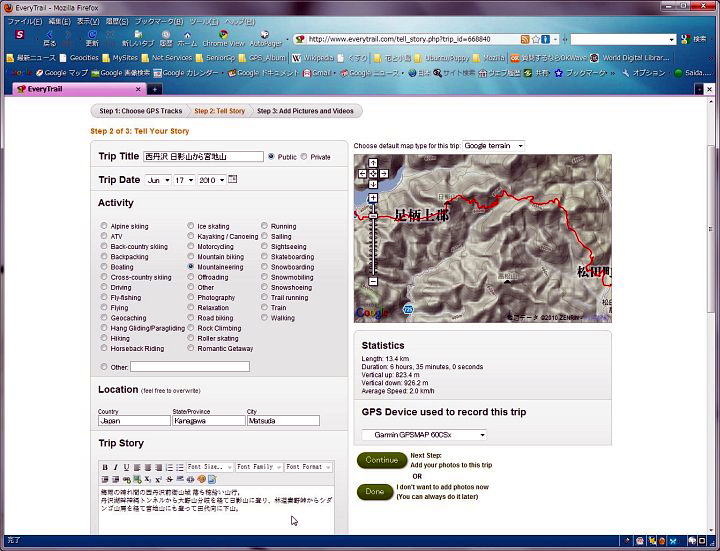
Task: Open the color palette editor icon
Action: click(201, 479)
